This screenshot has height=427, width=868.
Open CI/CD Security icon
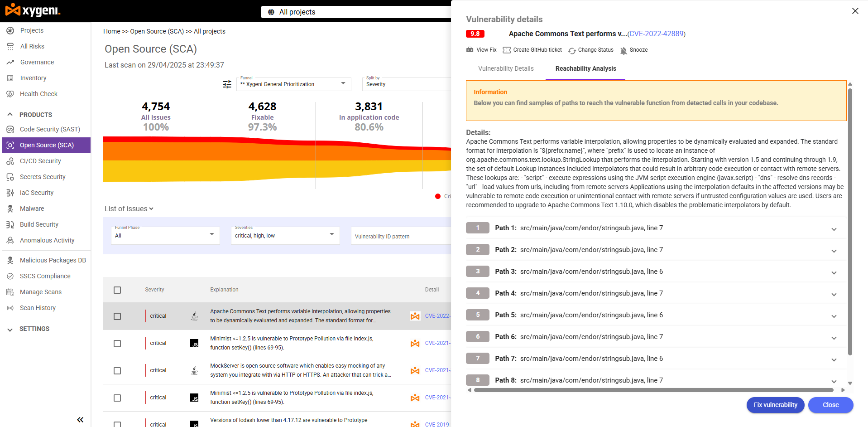pyautogui.click(x=10, y=161)
